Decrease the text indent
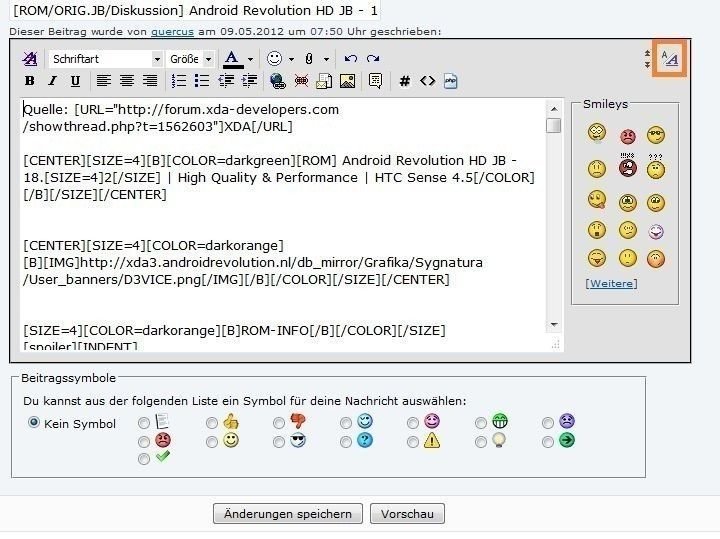720x539 pixels. [226, 81]
